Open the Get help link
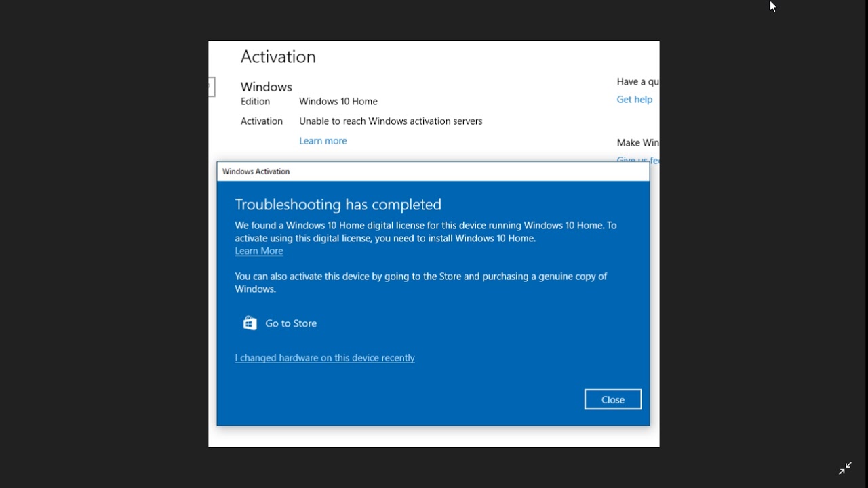Image resolution: width=868 pixels, height=488 pixels. [x=635, y=100]
